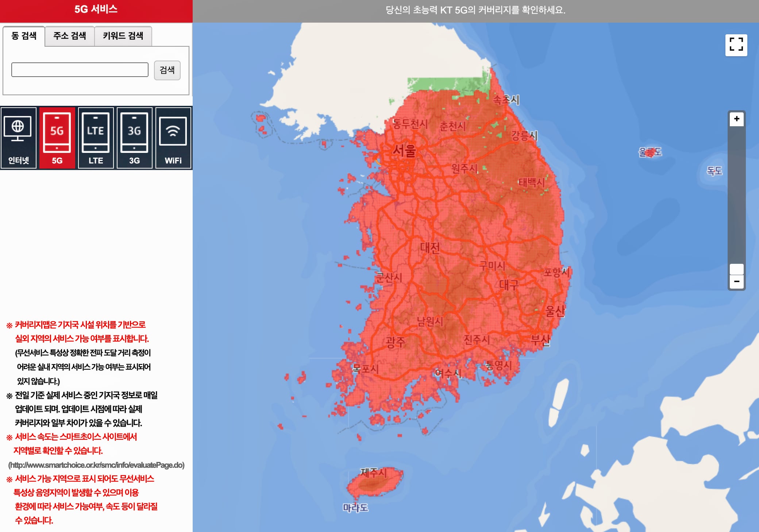
Task: Open the 동 검색 tab
Action: (24, 36)
